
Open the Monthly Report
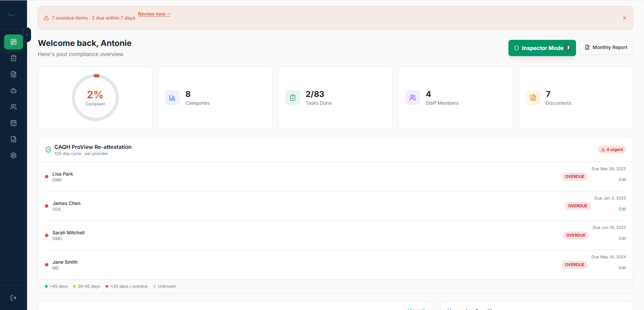606,47
